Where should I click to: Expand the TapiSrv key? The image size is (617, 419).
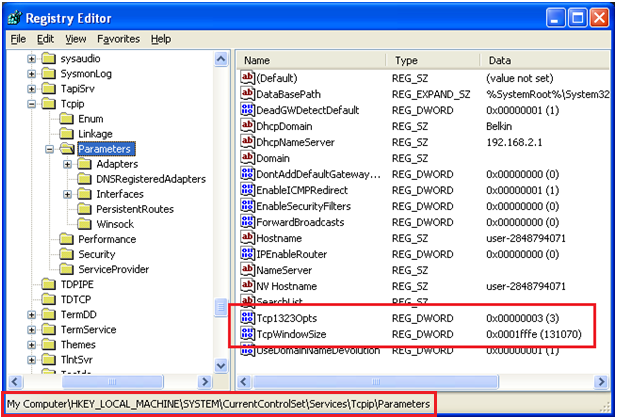pos(31,89)
